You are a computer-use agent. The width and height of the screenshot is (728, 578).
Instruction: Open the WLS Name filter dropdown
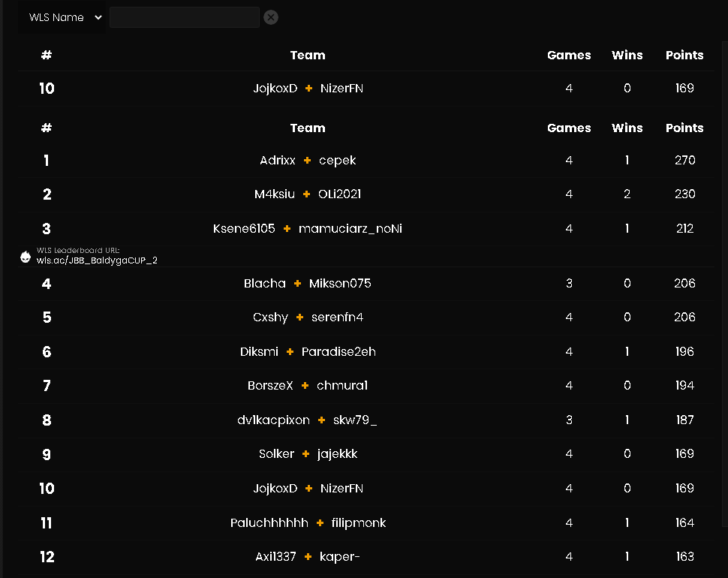[63, 18]
